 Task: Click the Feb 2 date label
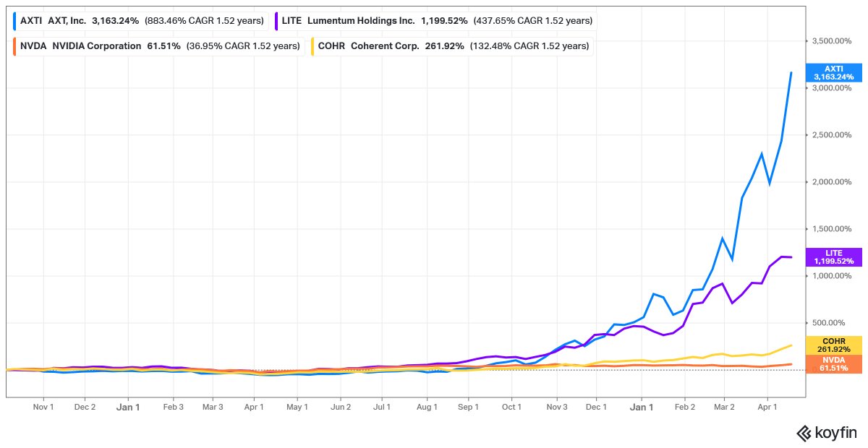pyautogui.click(x=684, y=407)
